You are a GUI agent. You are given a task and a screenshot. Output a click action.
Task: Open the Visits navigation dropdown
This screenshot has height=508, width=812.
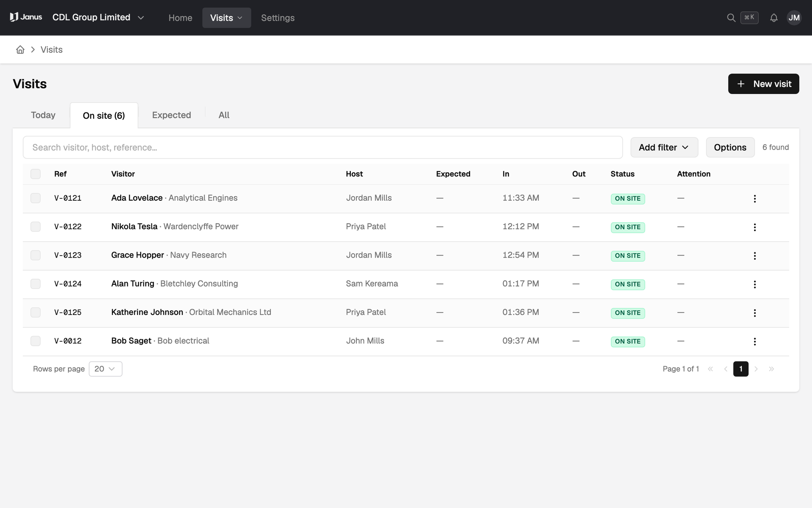point(227,17)
